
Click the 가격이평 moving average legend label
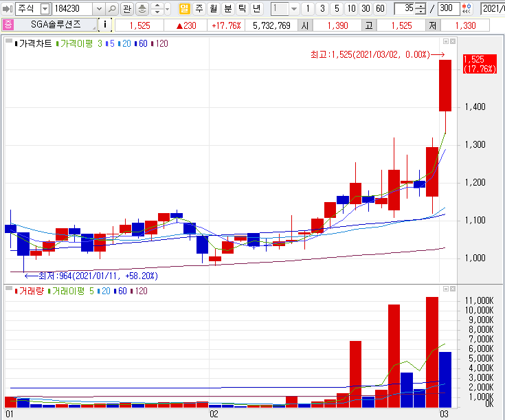[x=76, y=43]
